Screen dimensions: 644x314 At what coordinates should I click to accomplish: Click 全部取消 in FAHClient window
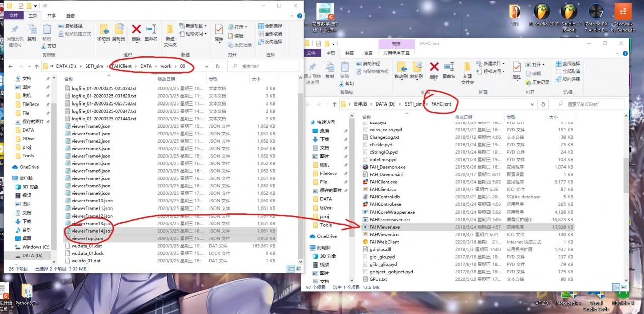[568, 71]
